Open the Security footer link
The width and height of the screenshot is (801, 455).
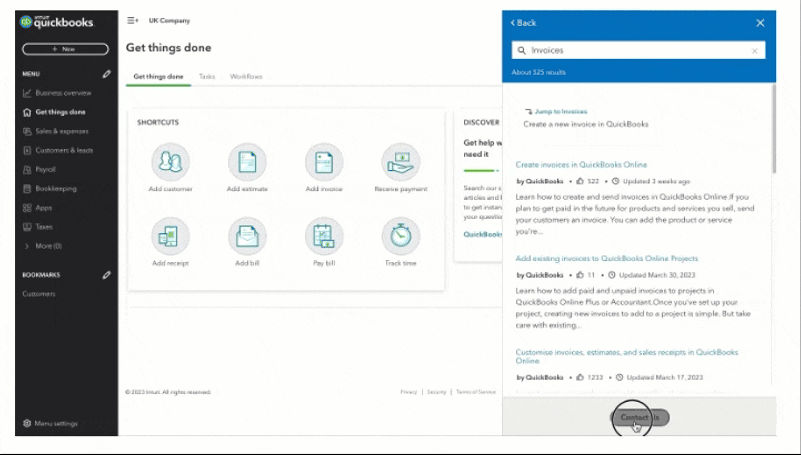pyautogui.click(x=437, y=392)
